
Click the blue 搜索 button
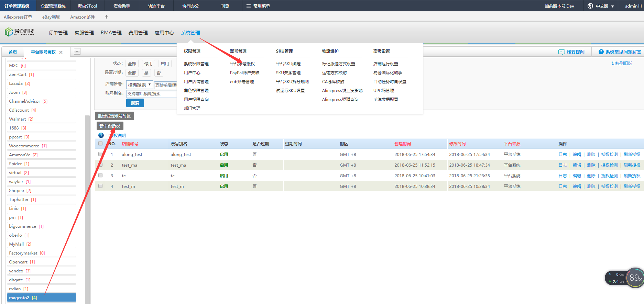pyautogui.click(x=135, y=103)
